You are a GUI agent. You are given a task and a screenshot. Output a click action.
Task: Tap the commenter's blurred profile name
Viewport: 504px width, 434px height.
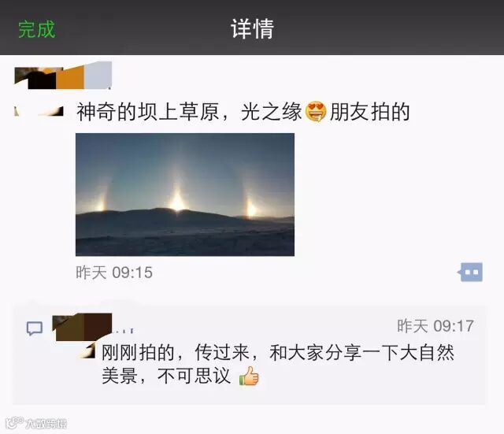point(82,327)
